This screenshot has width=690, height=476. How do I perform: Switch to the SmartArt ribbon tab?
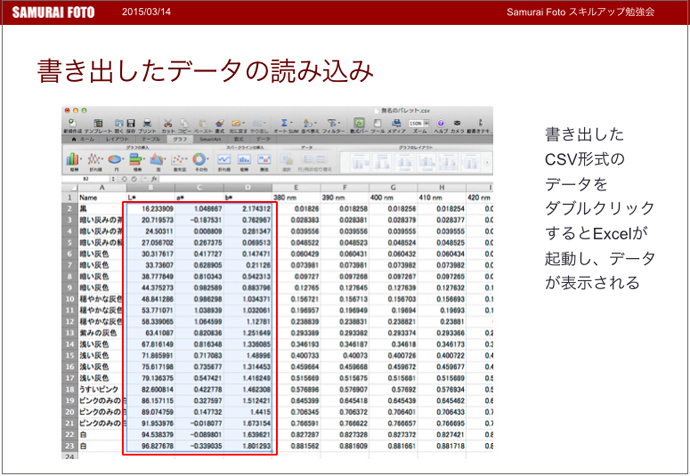(x=209, y=139)
